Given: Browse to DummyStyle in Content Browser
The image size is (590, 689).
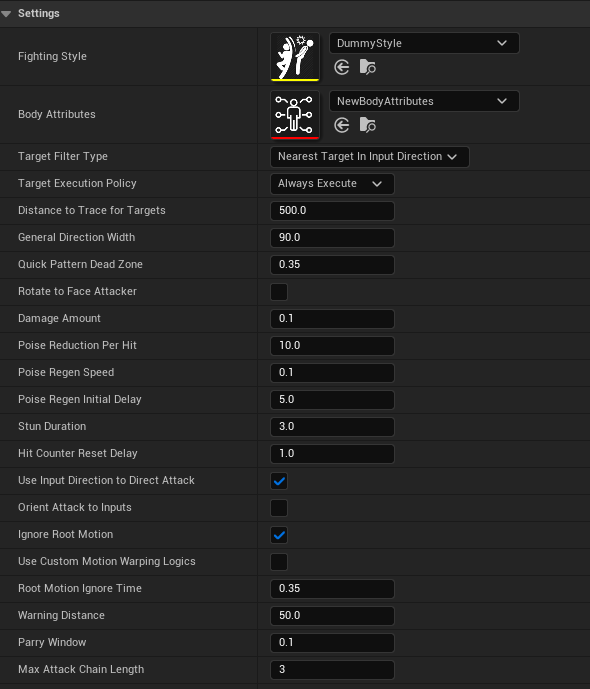Looking at the screenshot, I should [x=368, y=67].
